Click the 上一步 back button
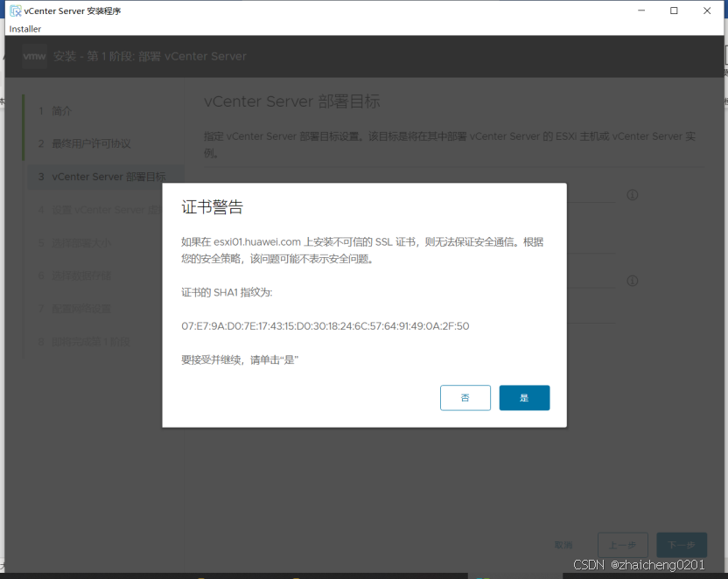The width and height of the screenshot is (728, 579). pyautogui.click(x=623, y=545)
